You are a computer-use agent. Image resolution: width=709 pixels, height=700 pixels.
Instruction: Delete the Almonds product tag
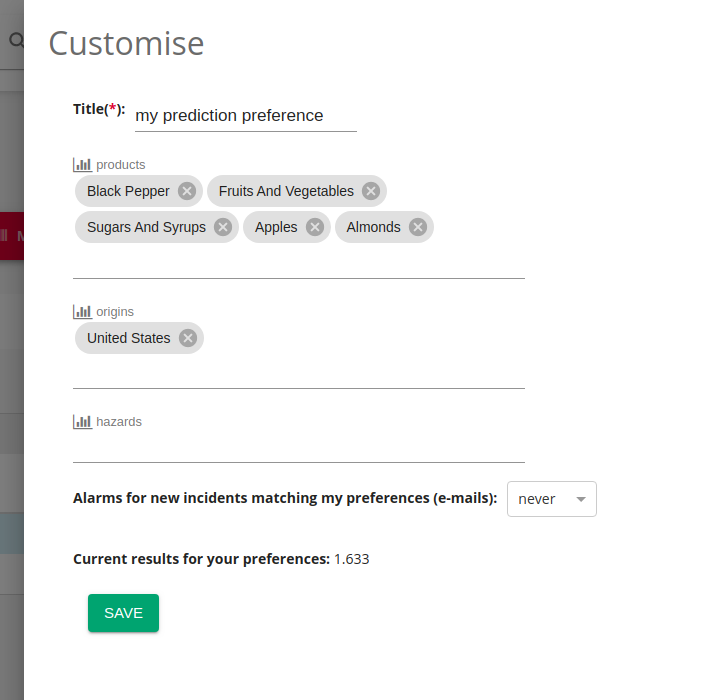coord(418,227)
